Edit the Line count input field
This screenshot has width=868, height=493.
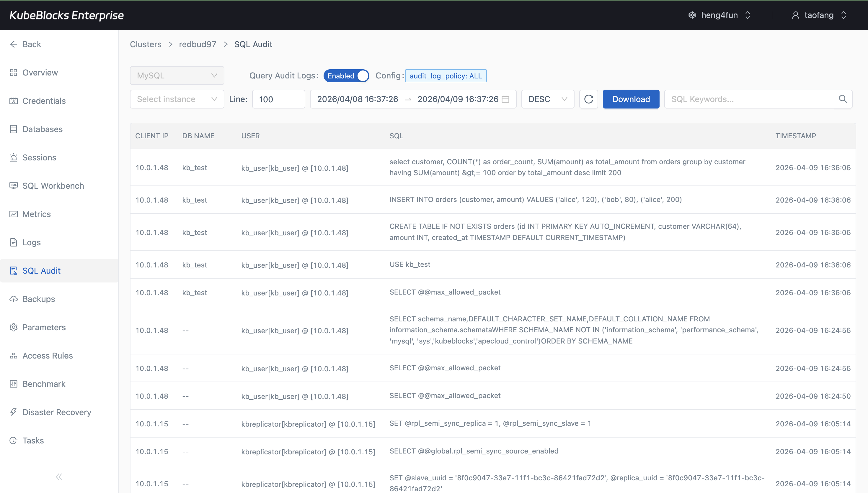pyautogui.click(x=278, y=99)
